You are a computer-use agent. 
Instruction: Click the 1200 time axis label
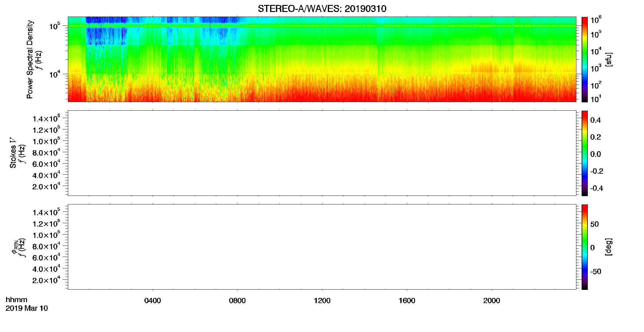pos(322,301)
